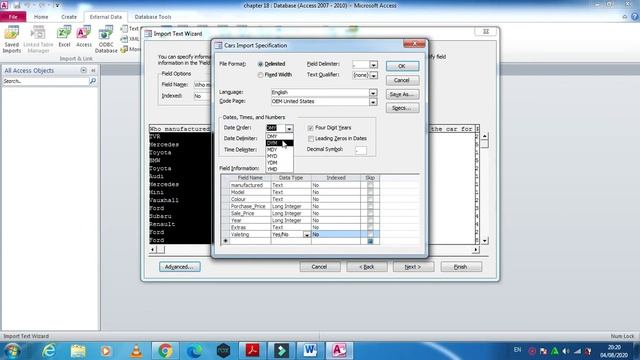Switch to the Home ribbon tab
Image resolution: width=640 pixels, height=360 pixels.
tap(41, 17)
